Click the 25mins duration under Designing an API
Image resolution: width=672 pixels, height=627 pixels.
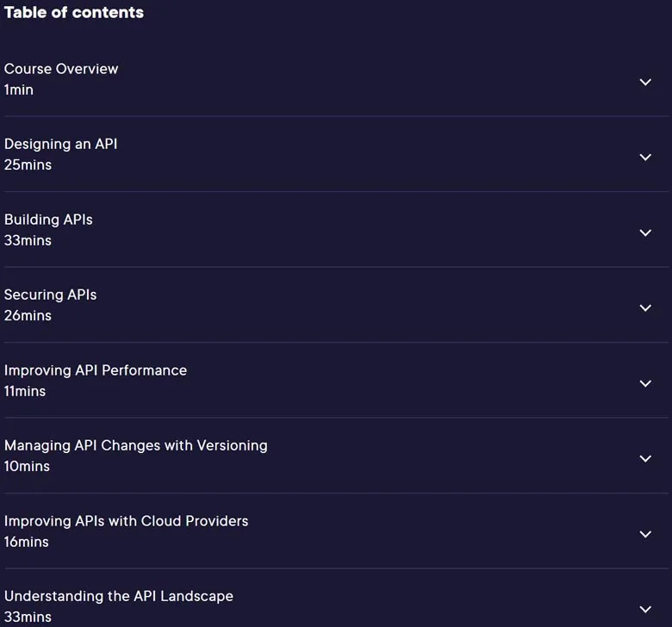coord(28,165)
